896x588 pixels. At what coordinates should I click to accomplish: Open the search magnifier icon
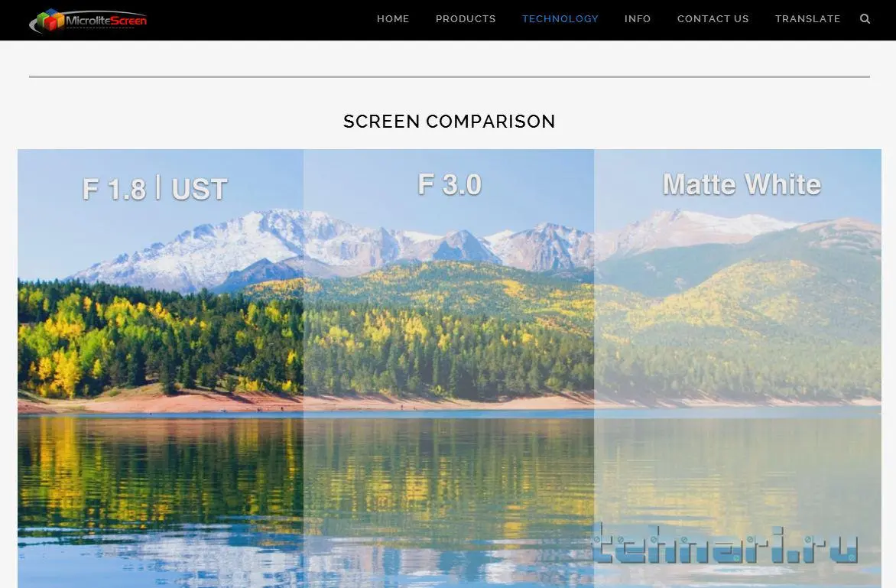(865, 19)
